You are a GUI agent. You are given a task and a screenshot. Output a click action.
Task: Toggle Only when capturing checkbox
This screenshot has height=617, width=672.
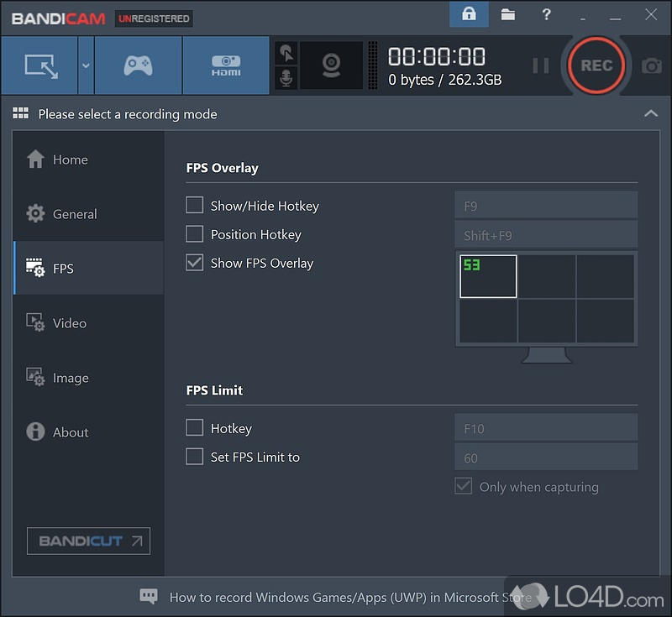point(464,486)
